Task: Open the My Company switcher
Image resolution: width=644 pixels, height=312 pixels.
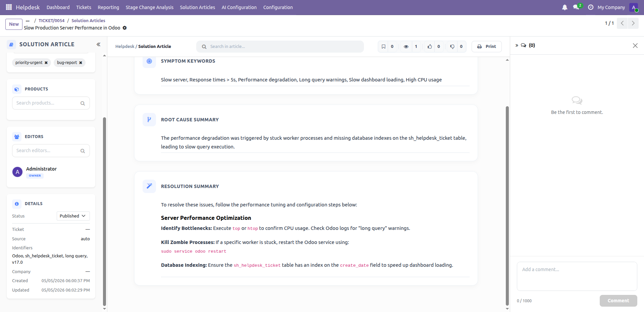Action: point(611,7)
